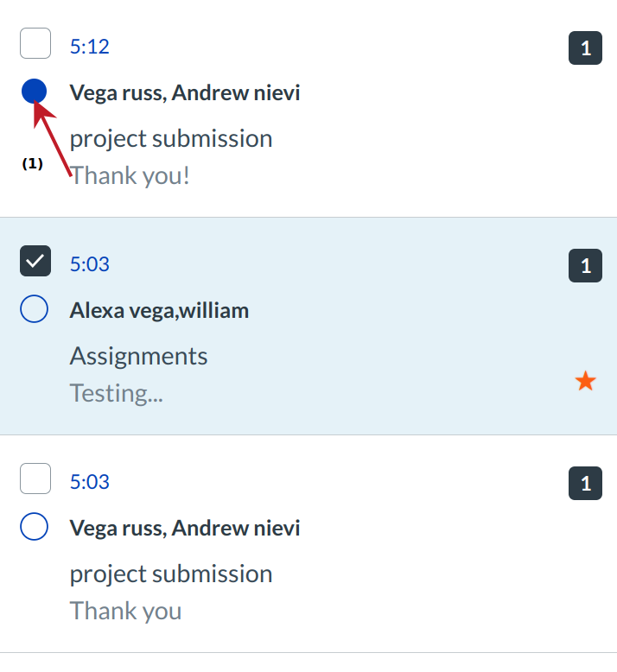Screen dimensions: 617x672
Task: Open the Assignments subject line
Action: tap(138, 356)
